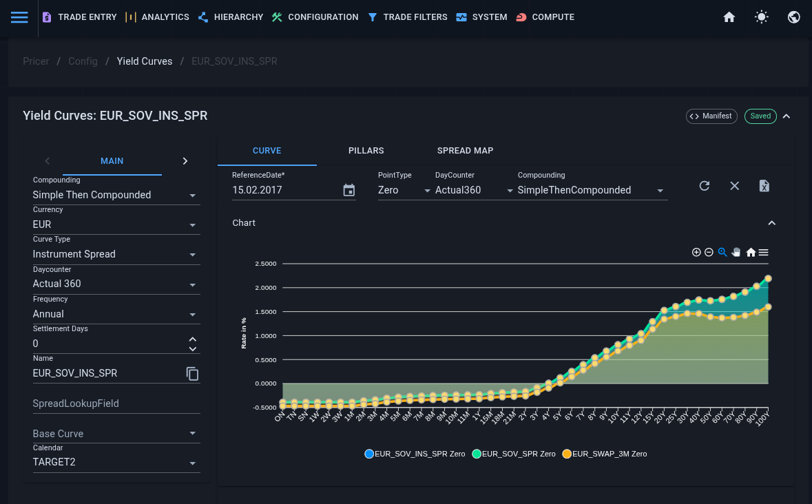Activate chart panning hand tool
Screen dimensions: 812x504
[736, 252]
